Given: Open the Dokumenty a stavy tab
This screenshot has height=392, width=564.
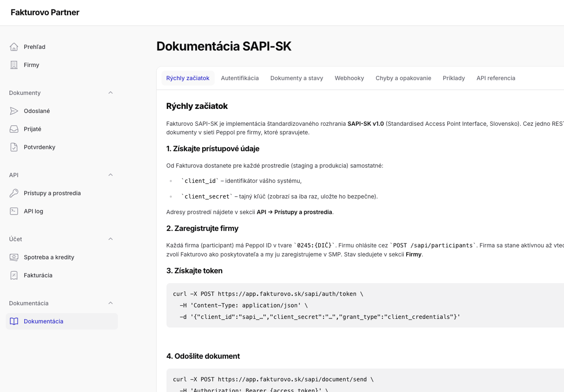Looking at the screenshot, I should click(297, 78).
